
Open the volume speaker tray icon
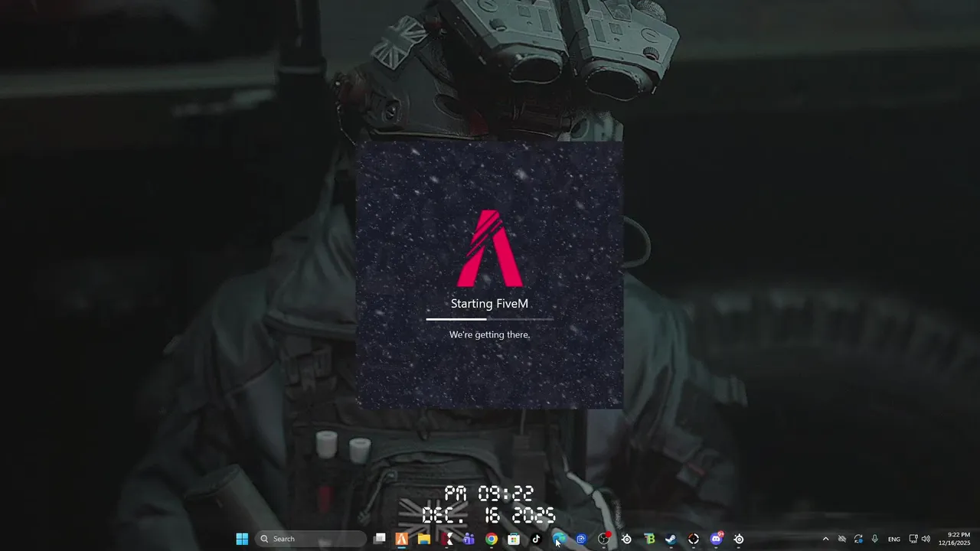tap(926, 539)
